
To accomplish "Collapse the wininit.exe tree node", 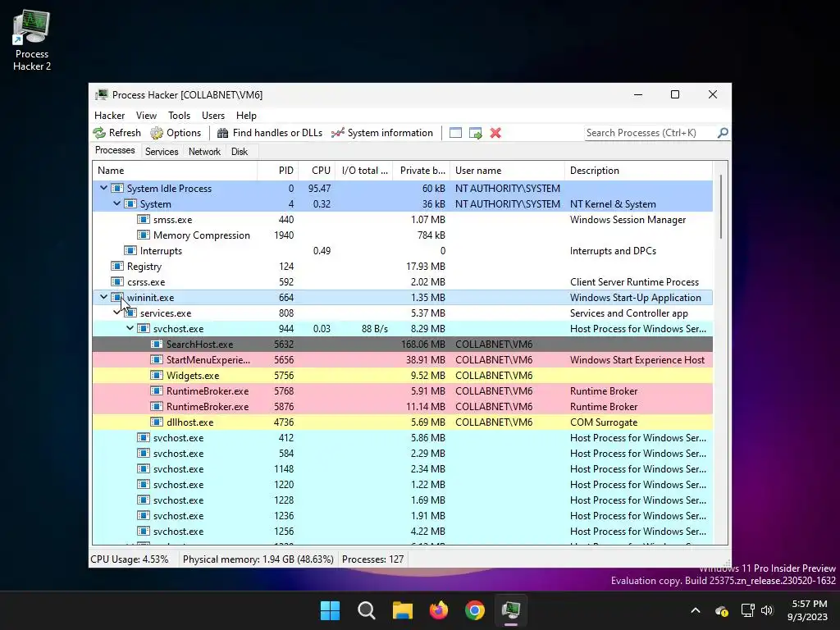I will 104,297.
